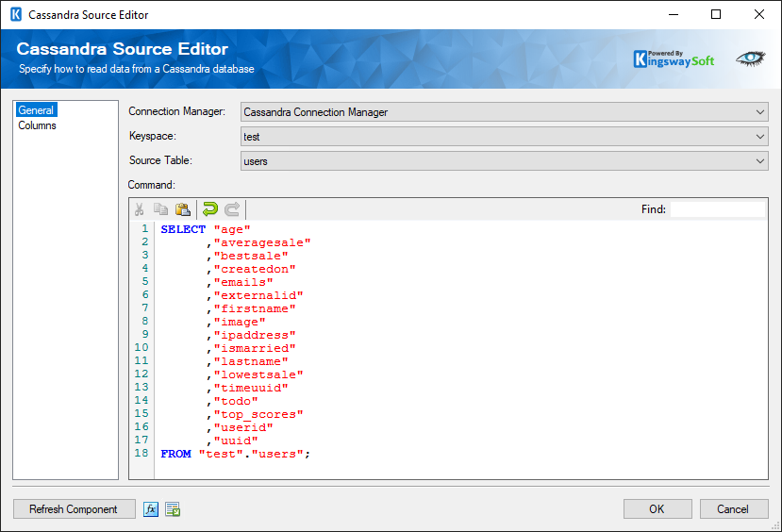The height and width of the screenshot is (532, 782).
Task: Open the fx expression editor icon
Action: pos(151,509)
